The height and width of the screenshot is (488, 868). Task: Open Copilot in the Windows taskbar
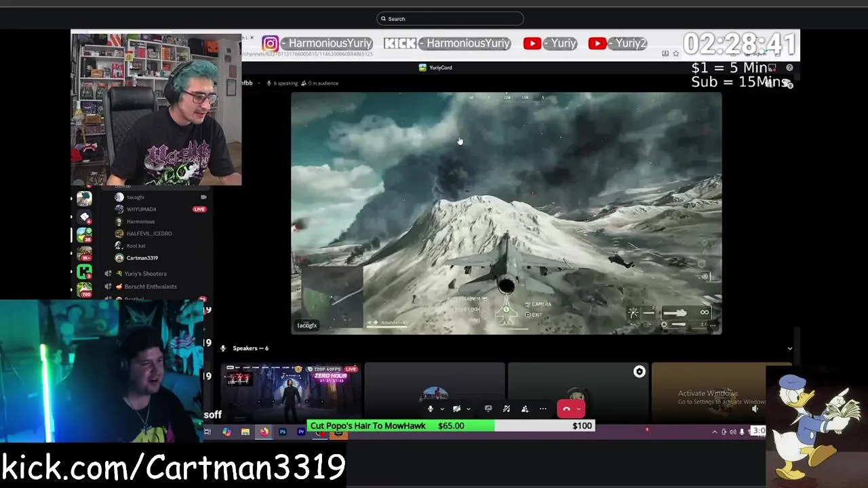coord(226,432)
